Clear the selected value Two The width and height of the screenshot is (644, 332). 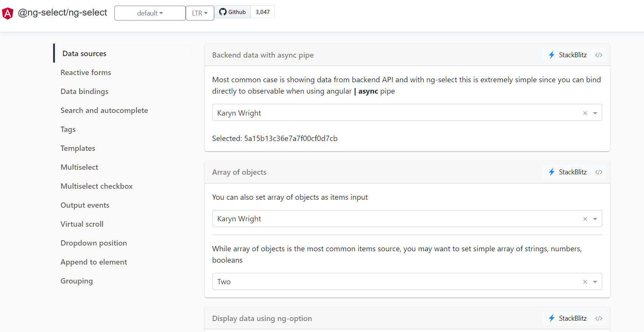click(585, 282)
